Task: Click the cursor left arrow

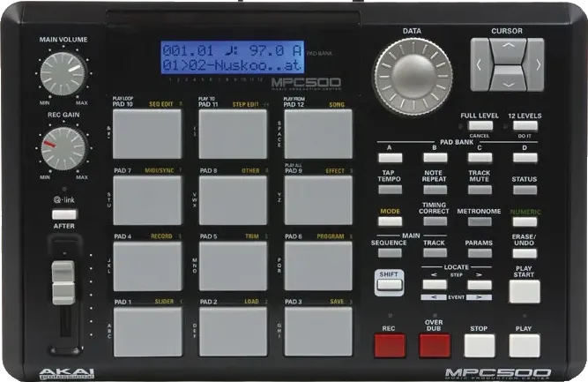Action: tap(480, 64)
